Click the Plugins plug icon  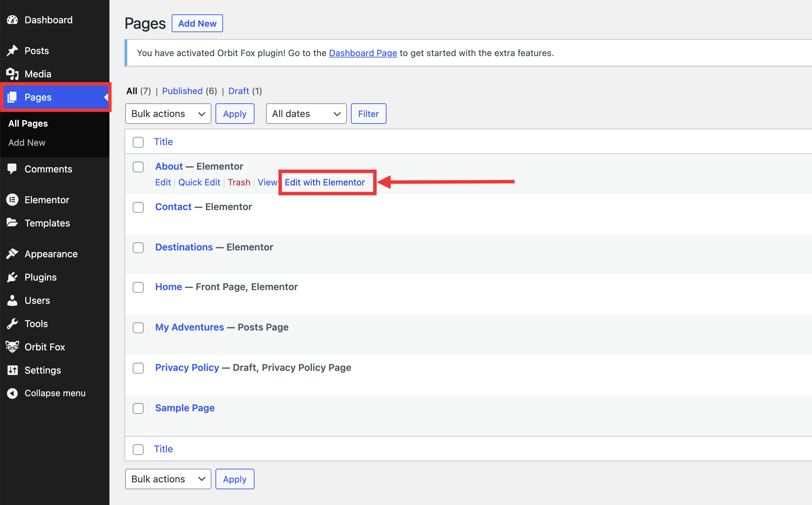[12, 277]
